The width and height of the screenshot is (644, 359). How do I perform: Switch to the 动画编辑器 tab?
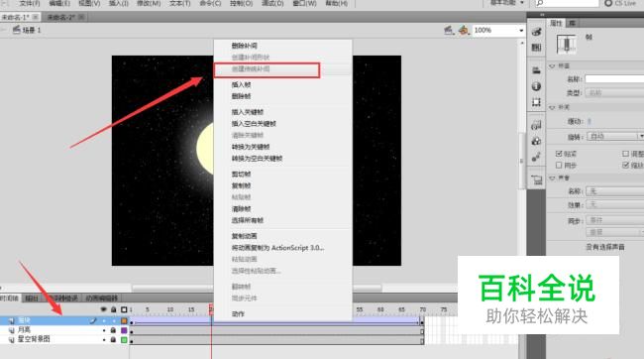click(x=102, y=299)
